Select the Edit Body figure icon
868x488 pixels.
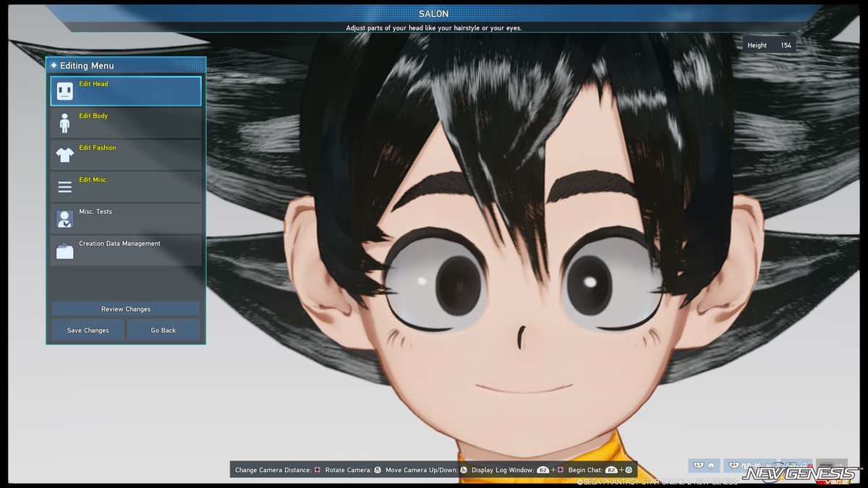coord(64,123)
